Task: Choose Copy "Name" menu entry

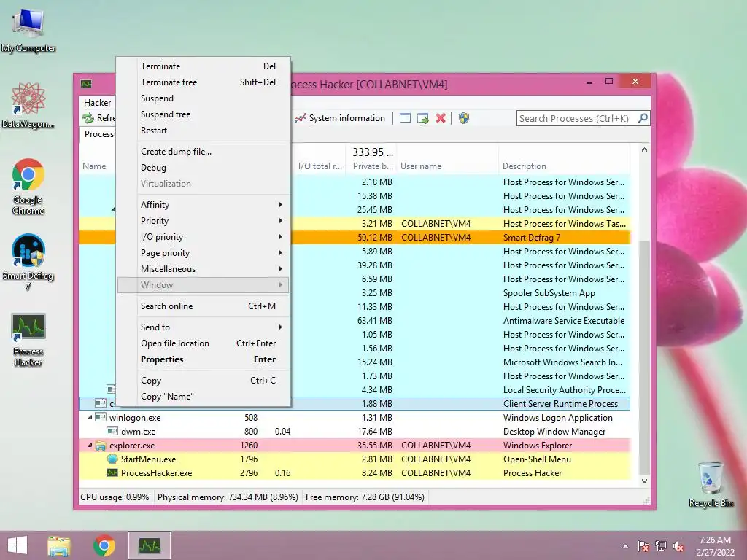Action: pyautogui.click(x=204, y=397)
